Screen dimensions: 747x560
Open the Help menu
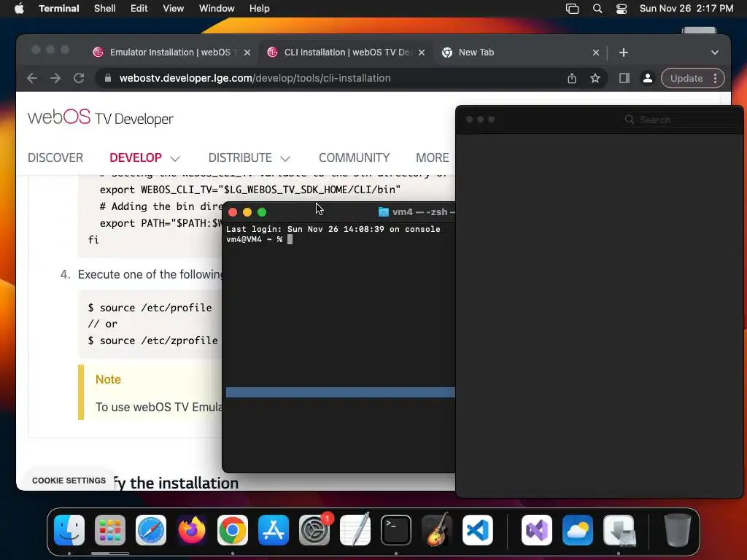(x=259, y=8)
